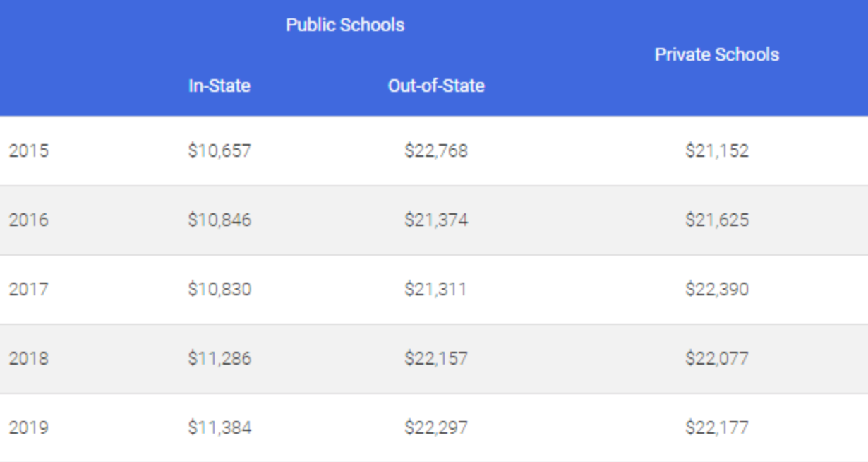Click the 2016 row year label
The image size is (868, 462).
(29, 220)
